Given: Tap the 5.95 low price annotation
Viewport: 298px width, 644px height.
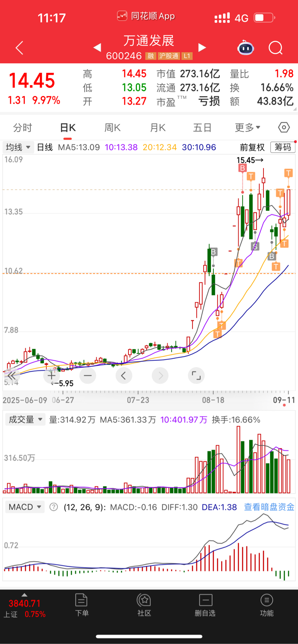Looking at the screenshot, I should click(62, 383).
